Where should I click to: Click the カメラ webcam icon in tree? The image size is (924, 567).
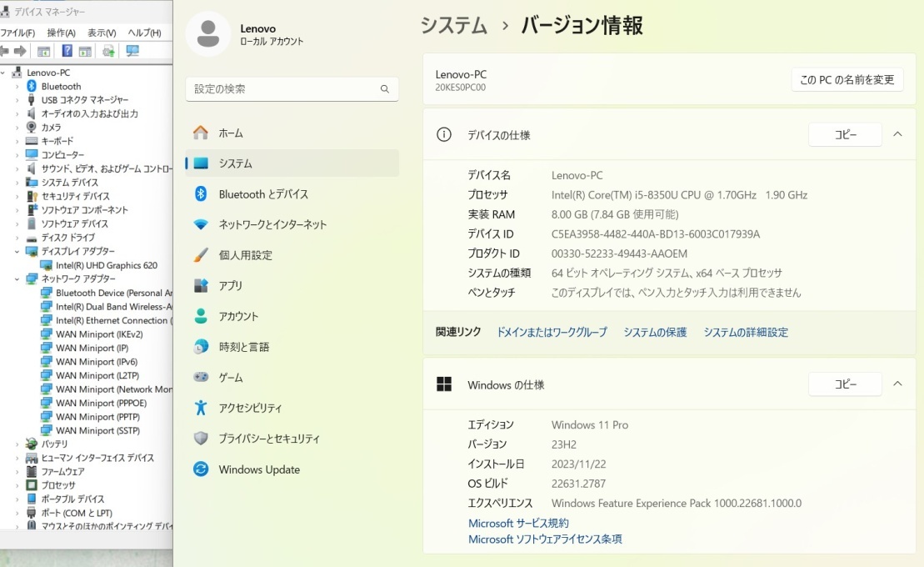pyautogui.click(x=32, y=127)
